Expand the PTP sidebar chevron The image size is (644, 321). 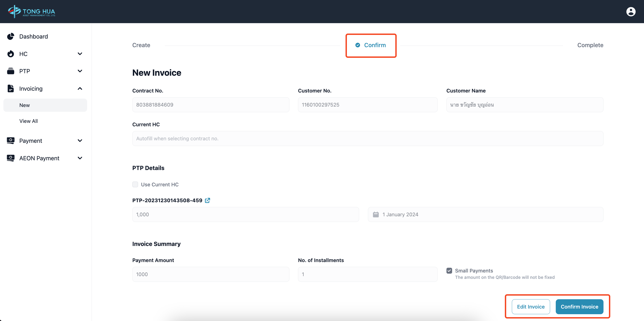pyautogui.click(x=80, y=71)
